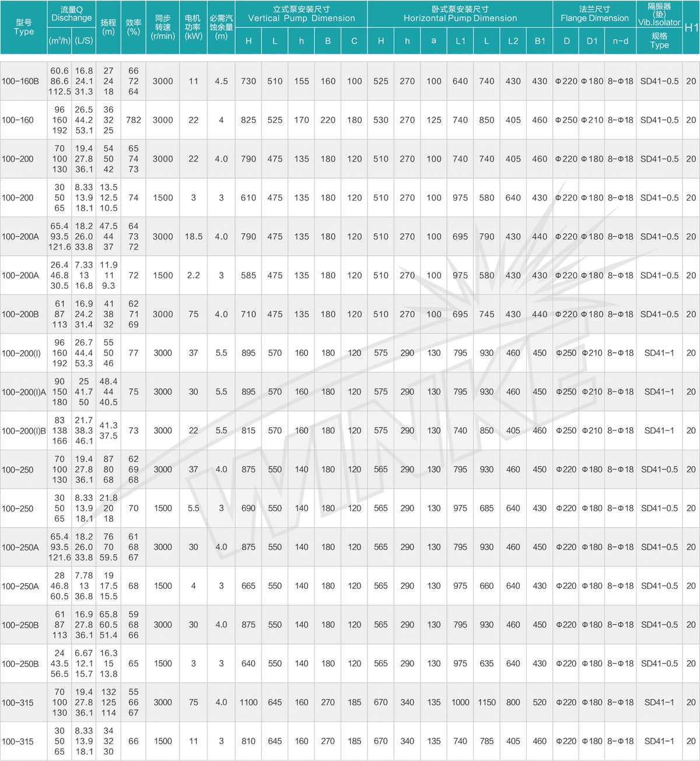Click the 同步转速 (r/min) header
The image size is (700, 761).
[x=163, y=27]
